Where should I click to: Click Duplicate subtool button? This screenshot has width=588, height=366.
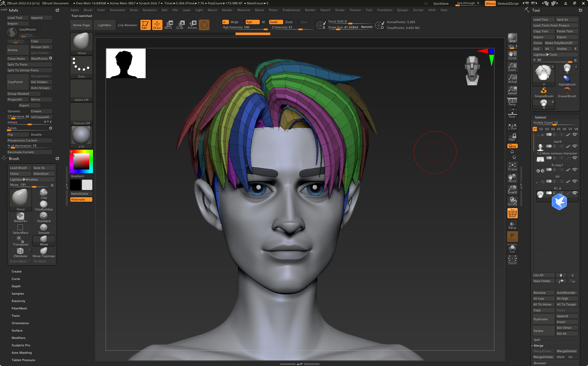point(544,319)
